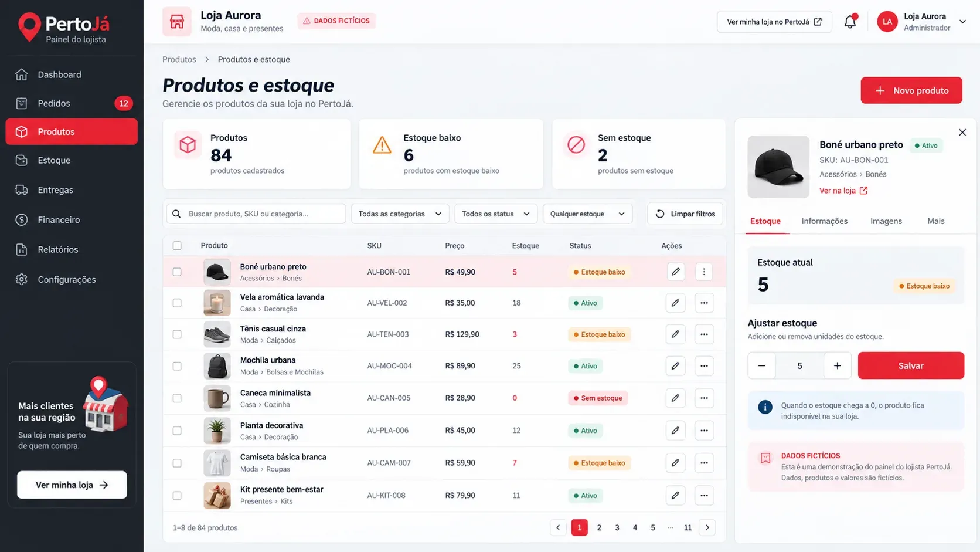Open more actions for Planta decorativa
The width and height of the screenshot is (980, 552).
704,431
